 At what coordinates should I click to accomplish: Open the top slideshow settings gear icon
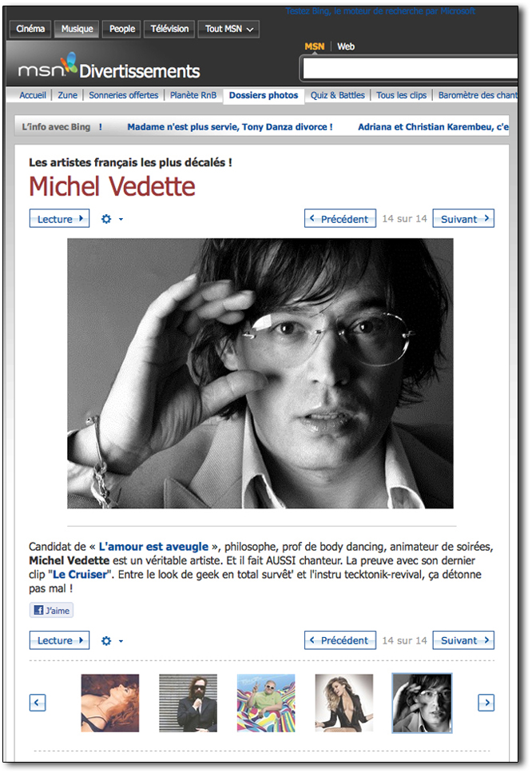pos(106,219)
